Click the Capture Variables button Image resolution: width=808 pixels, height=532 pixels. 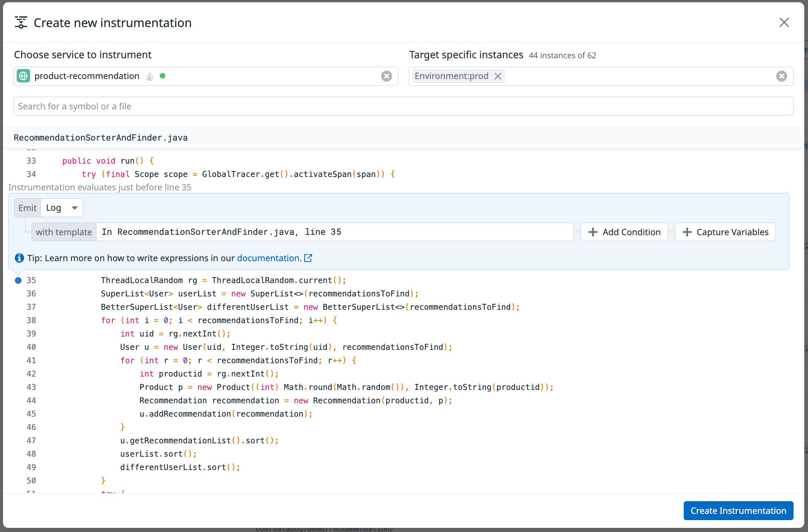[x=725, y=232]
